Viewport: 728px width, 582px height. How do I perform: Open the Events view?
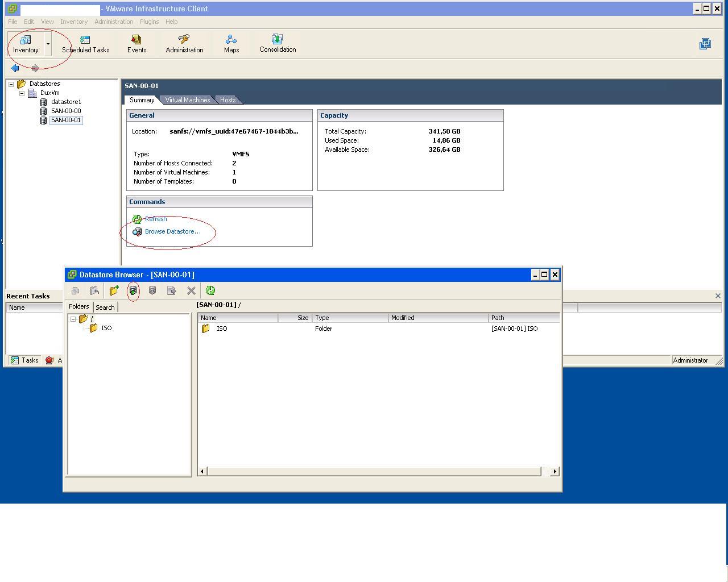[136, 44]
